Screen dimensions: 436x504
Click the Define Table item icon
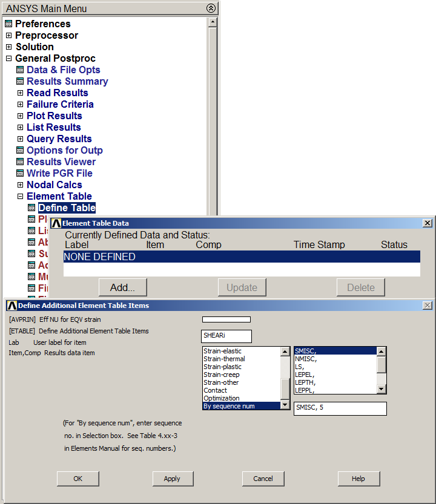(x=31, y=208)
